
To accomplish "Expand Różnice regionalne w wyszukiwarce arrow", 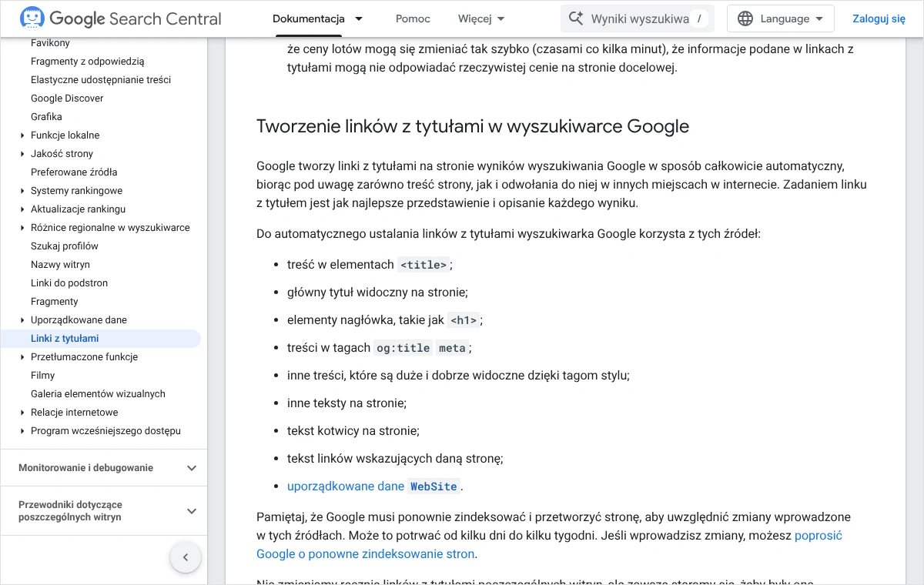I will [x=22, y=228].
